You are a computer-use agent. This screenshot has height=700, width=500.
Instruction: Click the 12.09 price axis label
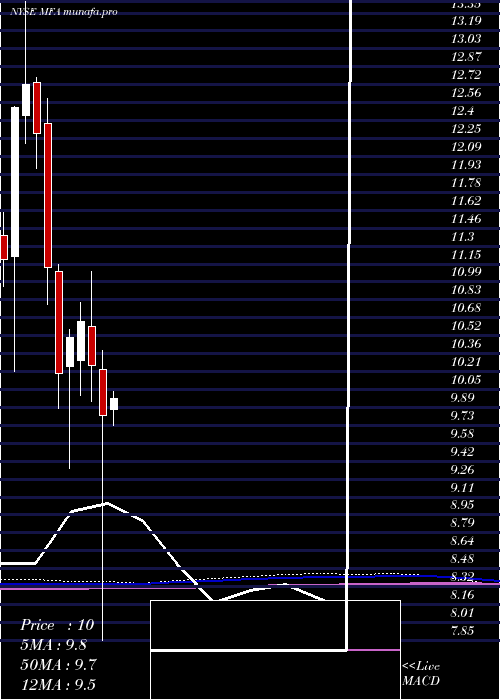[x=466, y=146]
